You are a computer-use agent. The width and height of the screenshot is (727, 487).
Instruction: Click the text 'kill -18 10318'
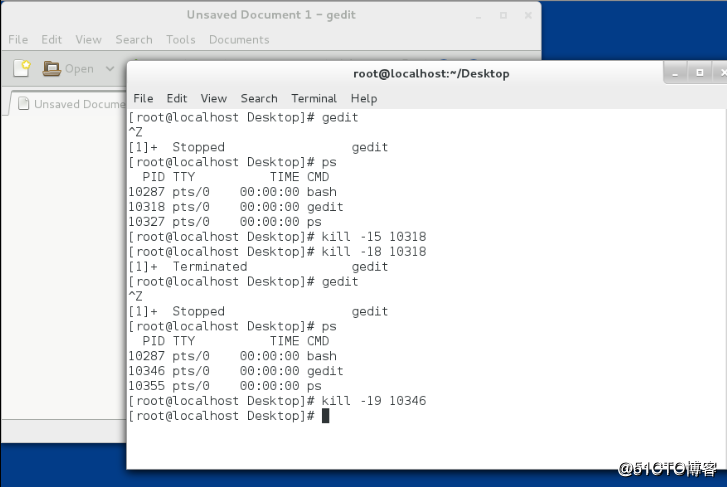click(x=374, y=251)
